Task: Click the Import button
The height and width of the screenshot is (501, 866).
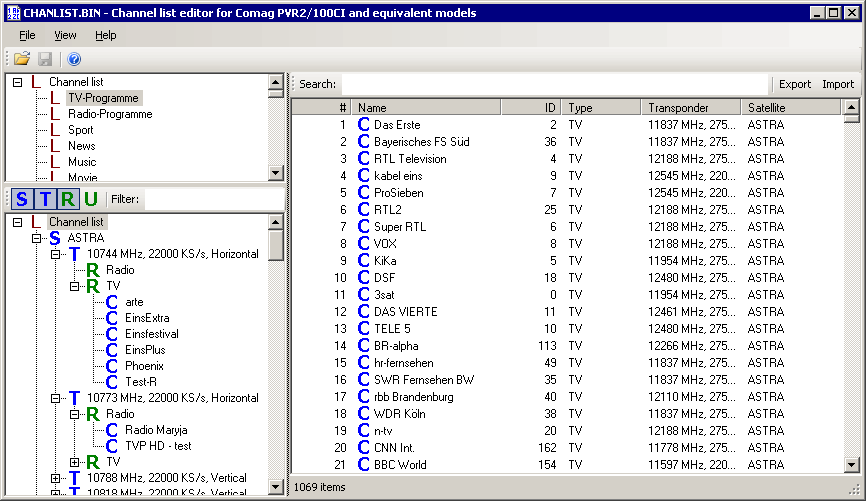Action: click(838, 84)
